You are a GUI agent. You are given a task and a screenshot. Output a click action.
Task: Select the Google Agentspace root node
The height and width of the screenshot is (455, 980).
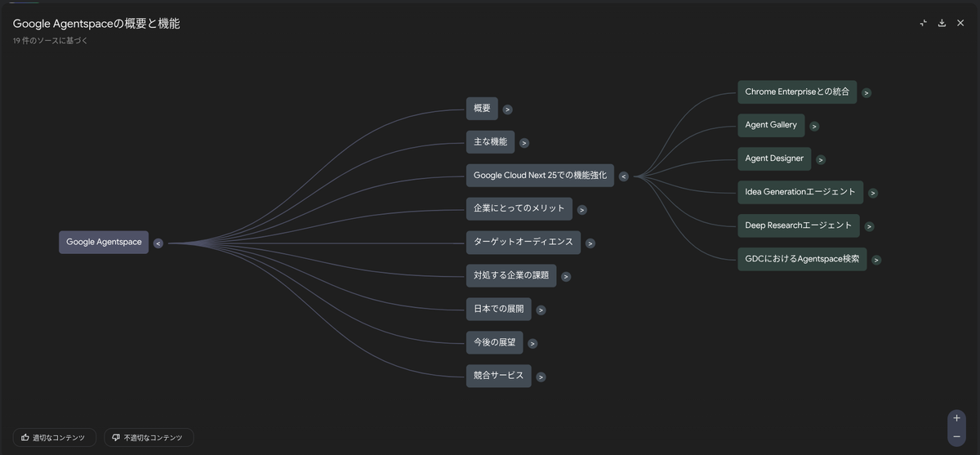click(104, 242)
